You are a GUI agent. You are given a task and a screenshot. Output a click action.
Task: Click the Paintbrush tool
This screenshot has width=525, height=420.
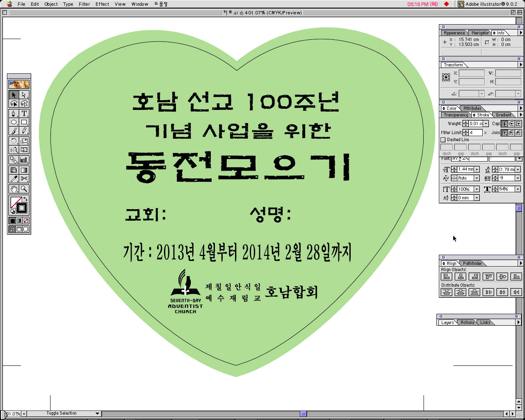click(14, 131)
